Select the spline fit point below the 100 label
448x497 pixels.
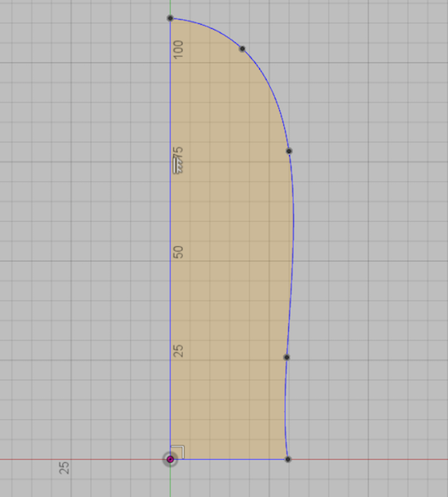pyautogui.click(x=242, y=49)
